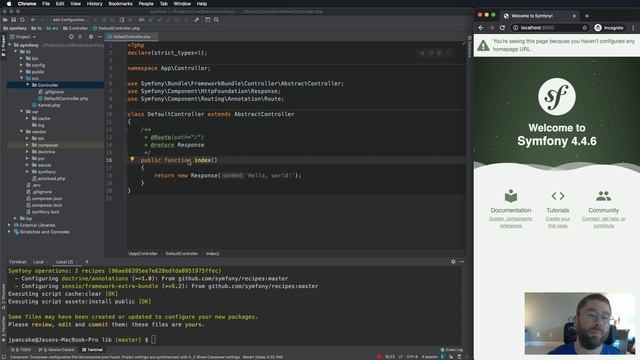Screen dimensions: 640x360
Task: Open new tab with plus in Chrome
Action: point(587,16)
